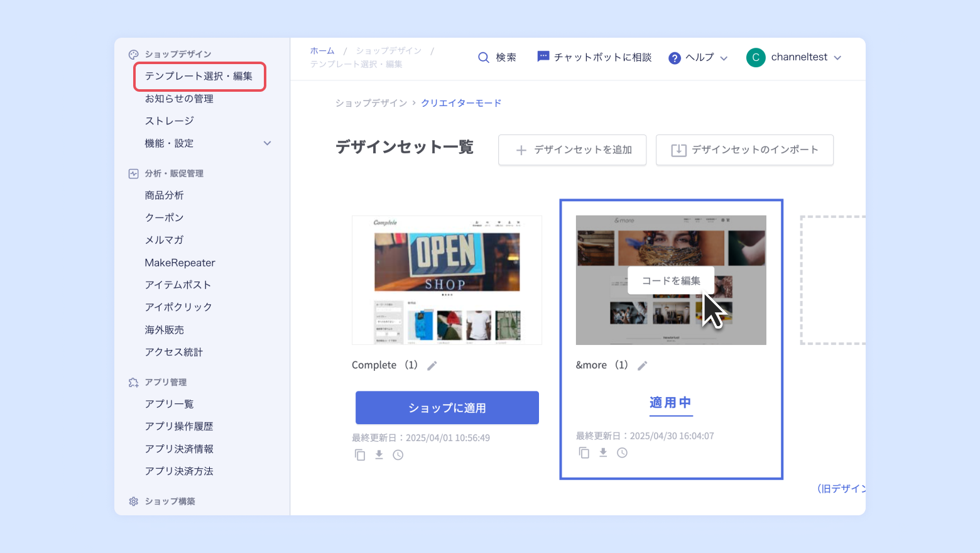Click the Complete template thumbnail
Image resolution: width=980 pixels, height=553 pixels.
pos(447,280)
